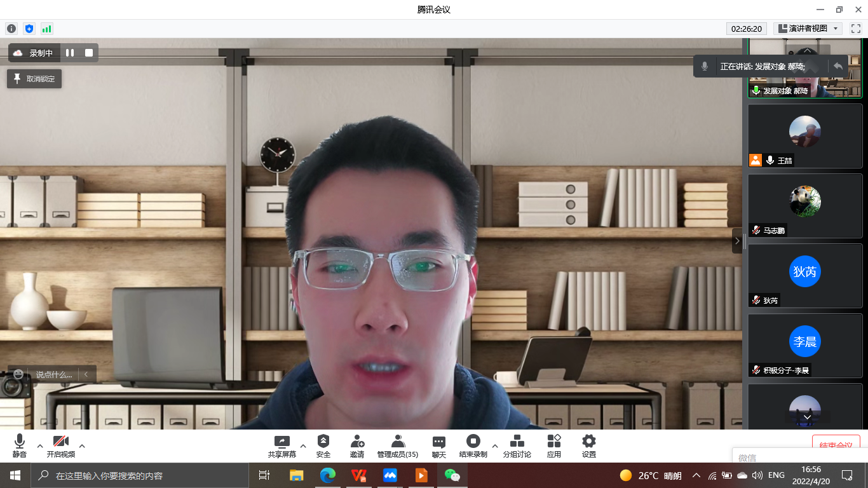Open WeChat from the Windows taskbar
This screenshot has width=868, height=488.
click(452, 475)
